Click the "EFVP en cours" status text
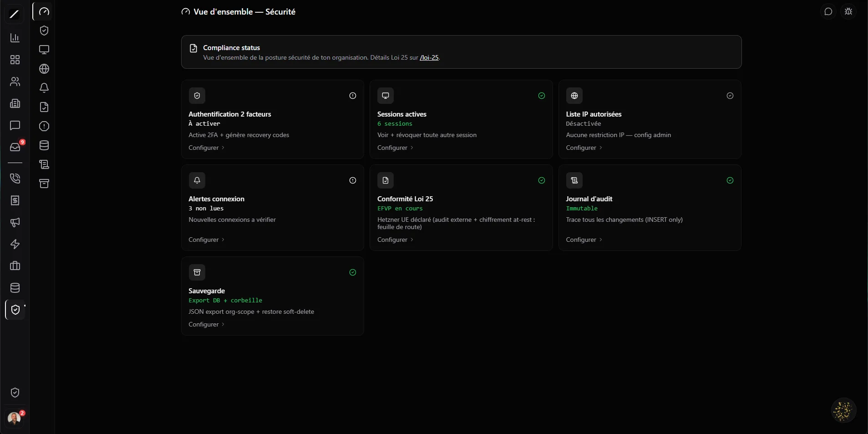This screenshot has height=434, width=868. (x=400, y=209)
